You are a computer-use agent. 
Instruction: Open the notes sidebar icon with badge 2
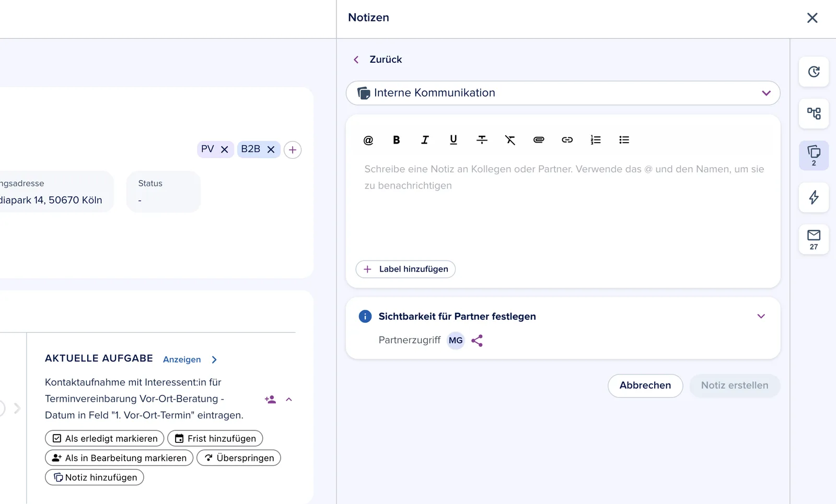click(x=814, y=156)
